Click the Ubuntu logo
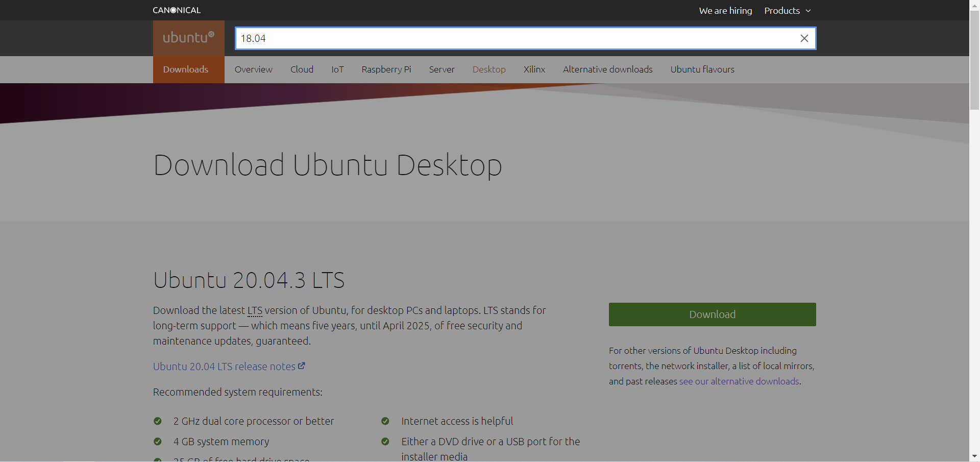980x462 pixels. click(x=189, y=38)
